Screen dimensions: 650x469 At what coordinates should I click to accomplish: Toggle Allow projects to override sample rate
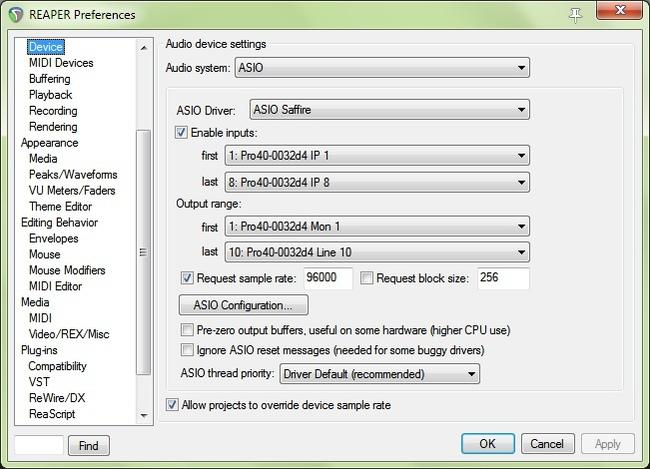(172, 405)
